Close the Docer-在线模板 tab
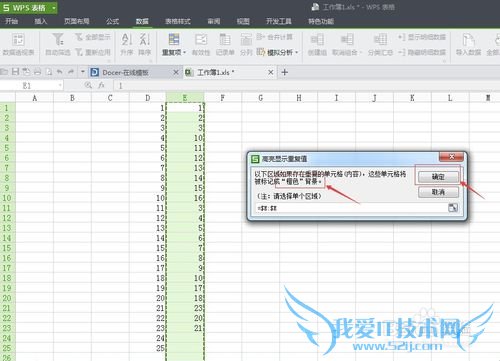 point(176,72)
